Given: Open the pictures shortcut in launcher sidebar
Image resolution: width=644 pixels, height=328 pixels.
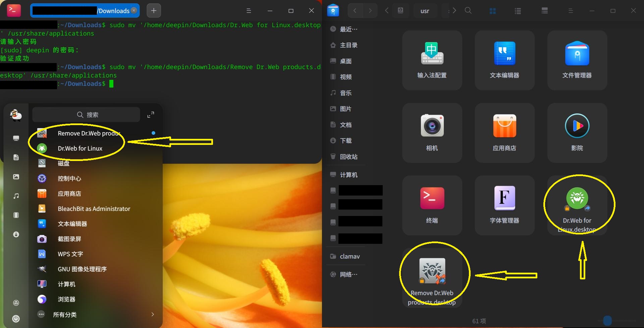Looking at the screenshot, I should 16,177.
